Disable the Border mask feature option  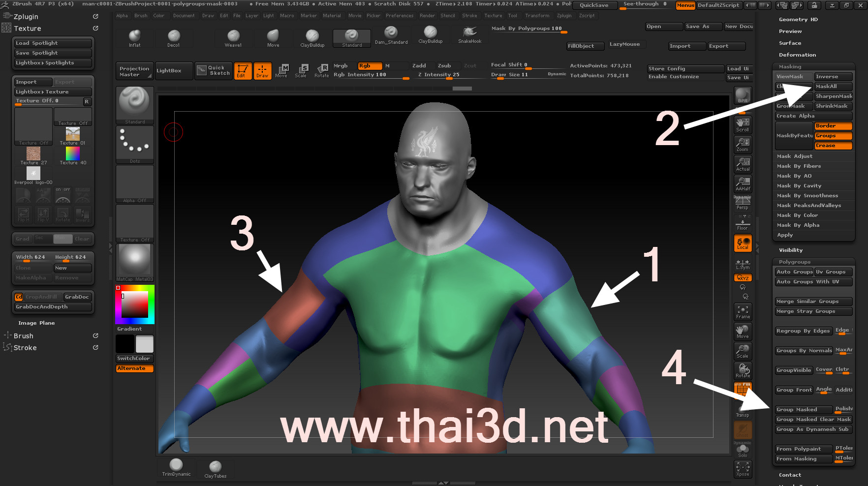(x=833, y=126)
